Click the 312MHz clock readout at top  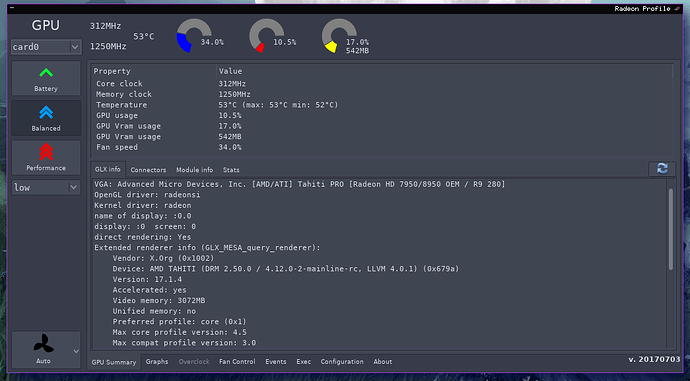(x=106, y=26)
